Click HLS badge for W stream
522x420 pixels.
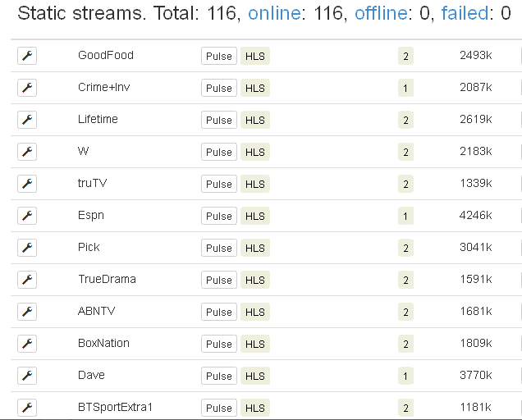(255, 152)
